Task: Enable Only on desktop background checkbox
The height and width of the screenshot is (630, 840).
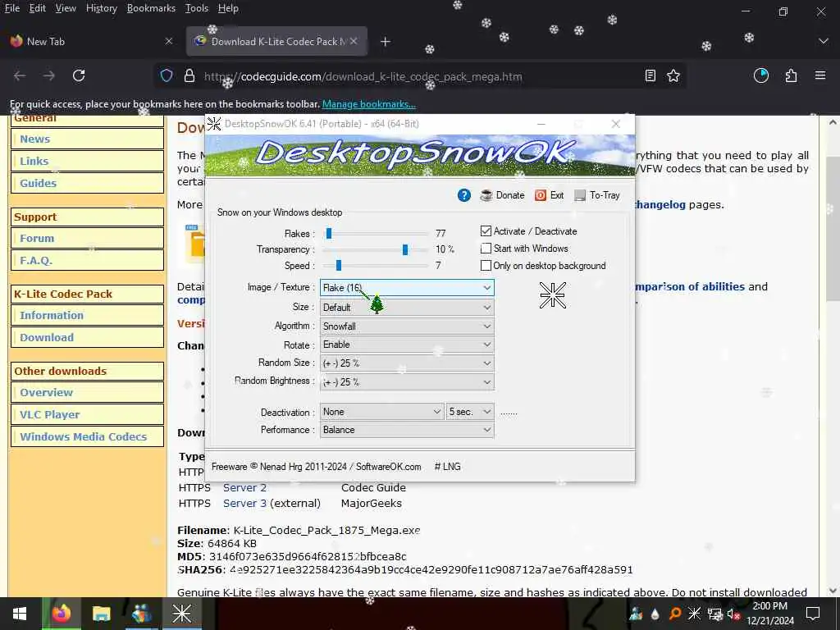Action: coord(486,266)
